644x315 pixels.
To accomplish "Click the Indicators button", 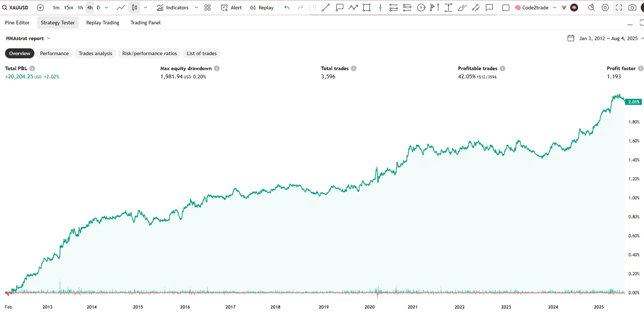I will click(173, 7).
